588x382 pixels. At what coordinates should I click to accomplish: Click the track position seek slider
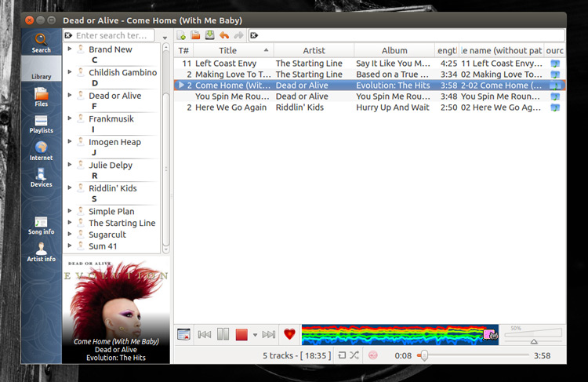[473, 355]
